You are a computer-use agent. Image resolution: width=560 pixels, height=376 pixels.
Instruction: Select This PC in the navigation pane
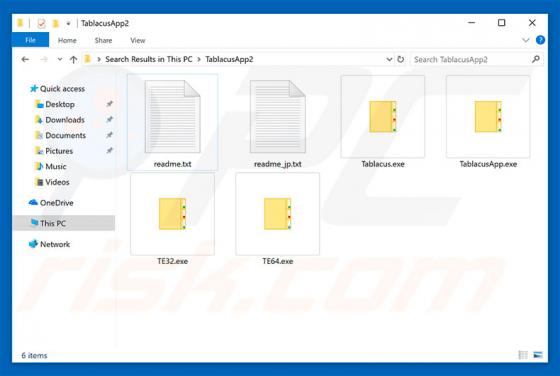[x=64, y=223]
